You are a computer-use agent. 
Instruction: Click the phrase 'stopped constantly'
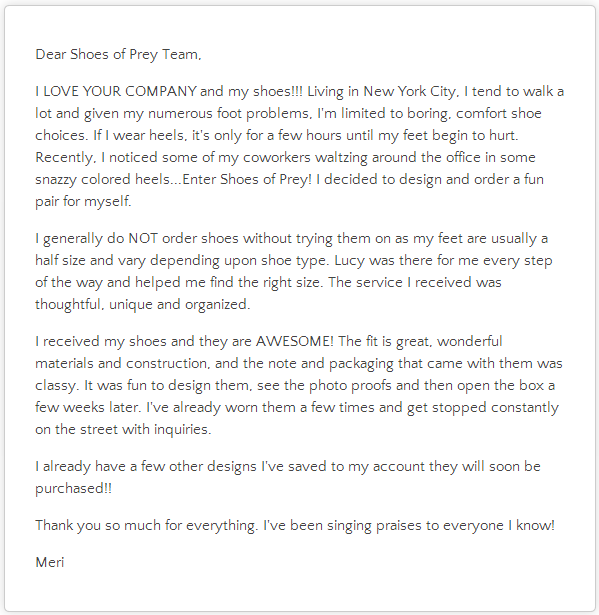495,408
